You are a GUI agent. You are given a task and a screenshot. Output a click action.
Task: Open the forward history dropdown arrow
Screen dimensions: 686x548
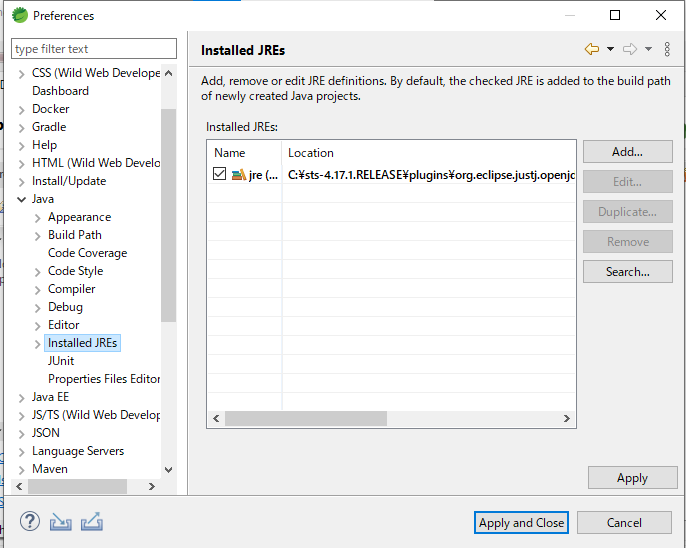coord(648,49)
